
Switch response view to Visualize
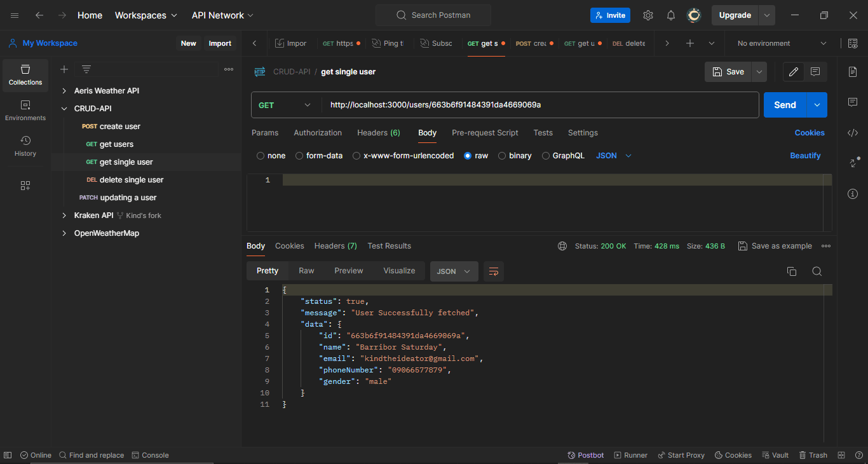click(x=399, y=271)
